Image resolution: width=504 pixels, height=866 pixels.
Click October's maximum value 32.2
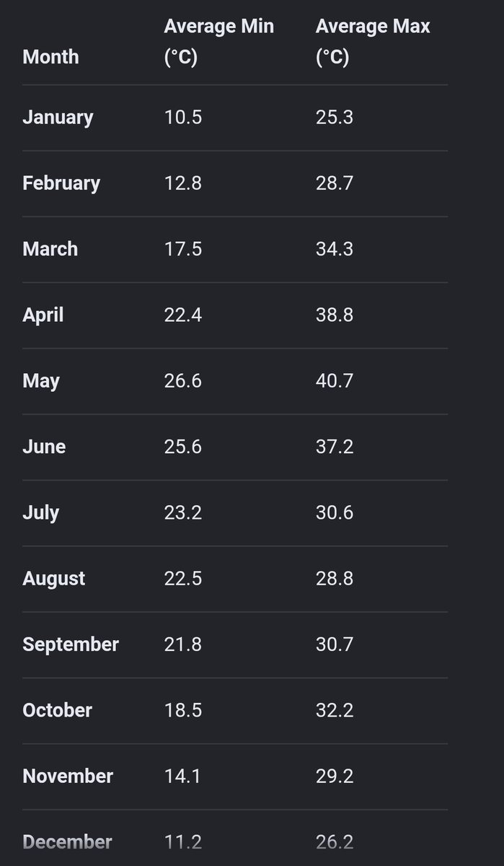[x=334, y=711]
